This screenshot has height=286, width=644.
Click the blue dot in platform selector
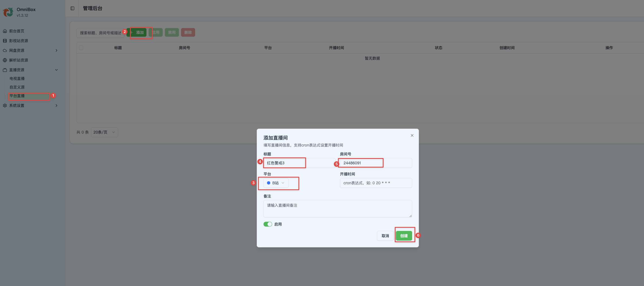269,183
